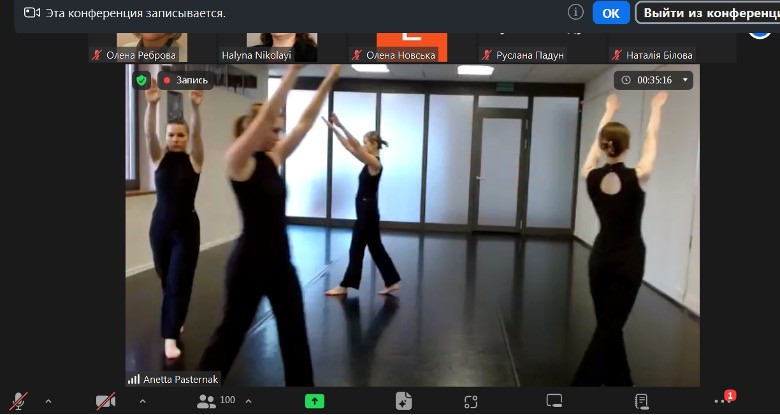Image resolution: width=780 pixels, height=415 pixels.
Task: Expand audio options chevron next to microphone
Action: point(48,401)
